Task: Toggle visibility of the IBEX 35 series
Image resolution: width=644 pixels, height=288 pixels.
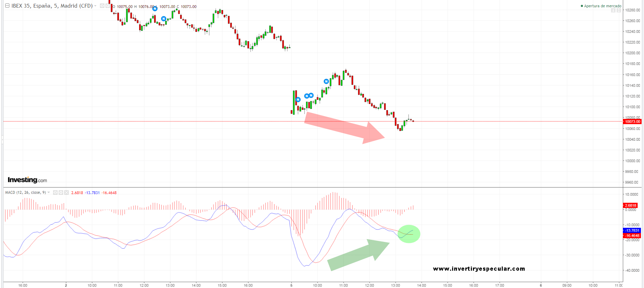Action: 102,6
